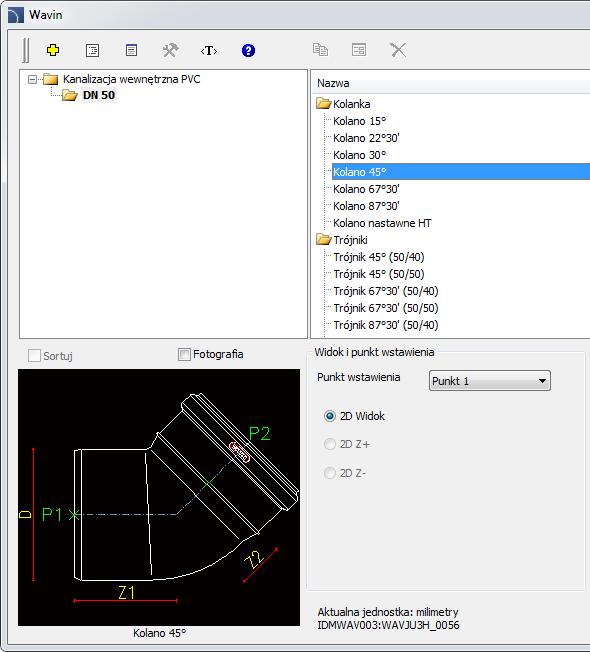The width and height of the screenshot is (590, 652).
Task: Select Kolano nastawne HT item
Action: click(382, 223)
